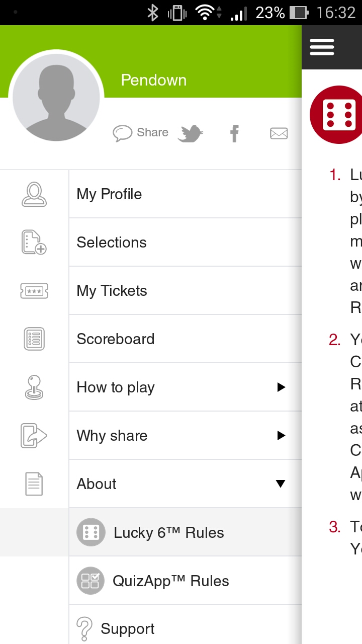
Task: Open the Selections menu item
Action: pos(112,243)
